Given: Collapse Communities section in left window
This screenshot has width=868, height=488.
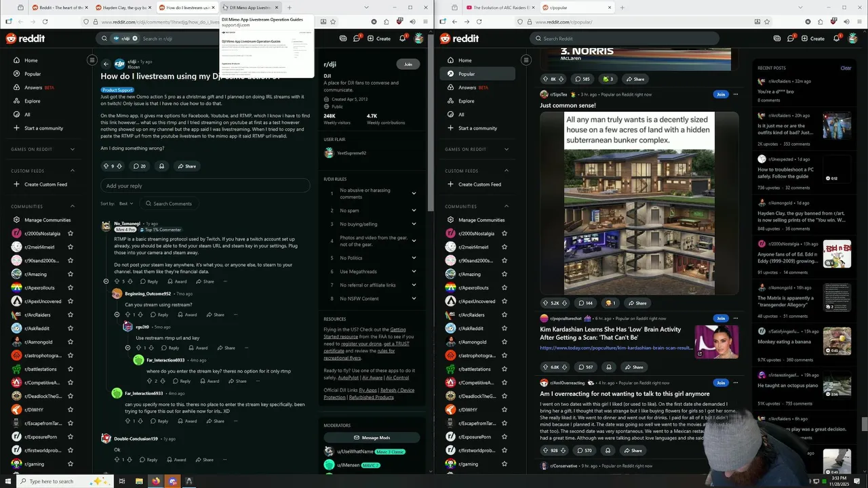Looking at the screenshot, I should (x=73, y=207).
